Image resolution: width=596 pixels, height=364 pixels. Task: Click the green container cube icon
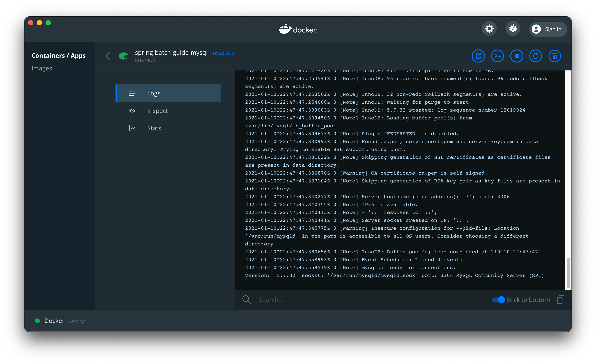pos(124,56)
